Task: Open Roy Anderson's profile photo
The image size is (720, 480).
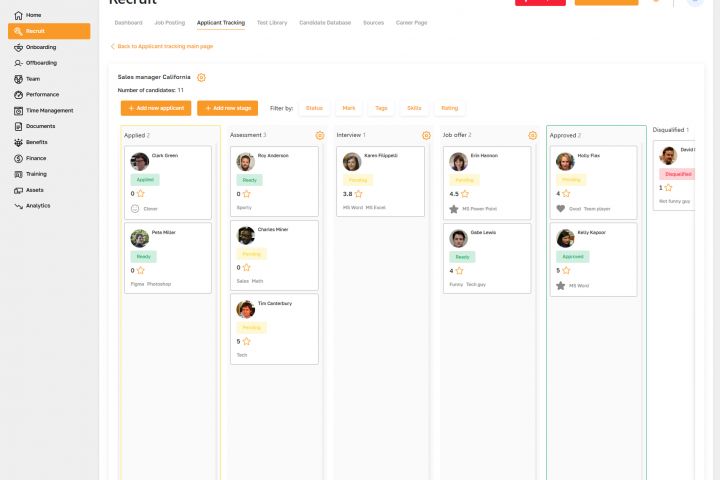Action: point(246,162)
